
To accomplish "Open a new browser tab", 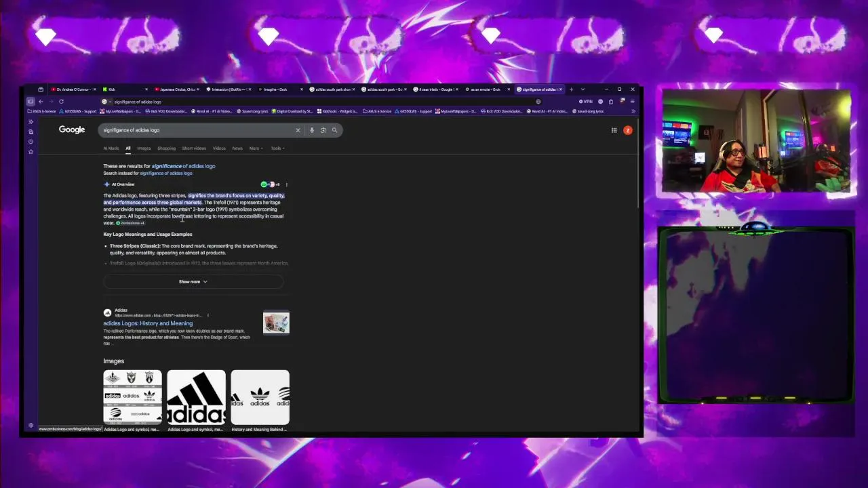I will click(x=571, y=89).
